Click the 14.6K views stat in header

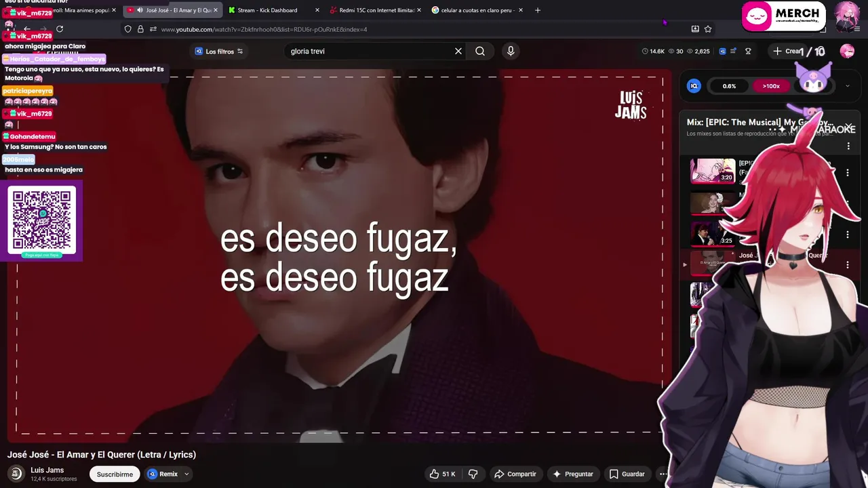point(654,52)
